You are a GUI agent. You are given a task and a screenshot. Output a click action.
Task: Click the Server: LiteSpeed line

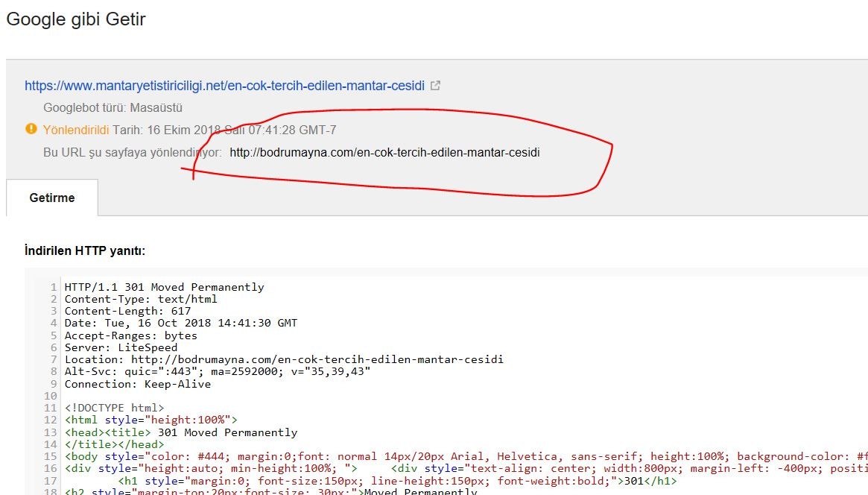click(121, 347)
